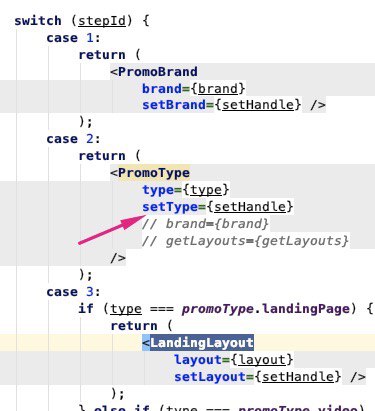Viewport: 375px width, 411px height.
Task: Click the setType={setHandle} attribute
Action: [218, 207]
